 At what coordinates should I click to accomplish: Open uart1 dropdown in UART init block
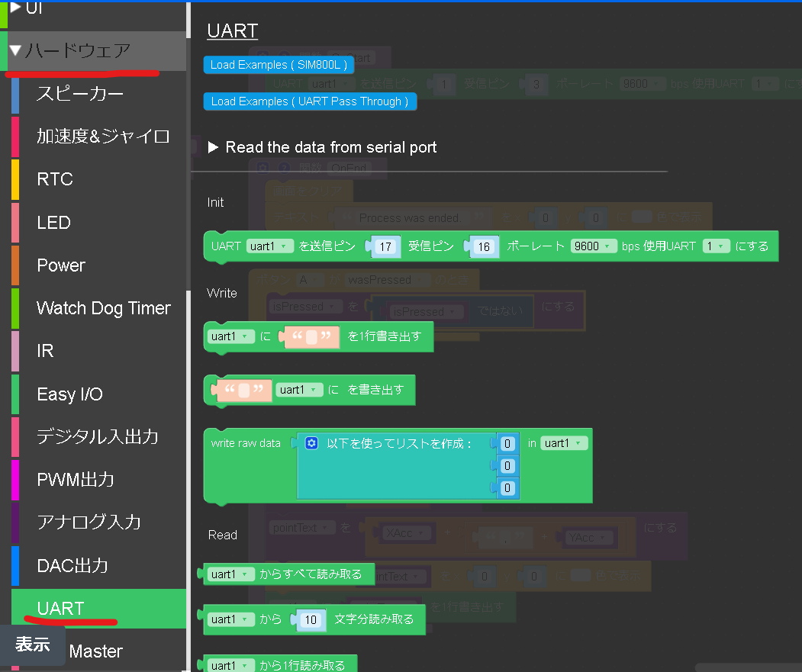click(x=269, y=246)
